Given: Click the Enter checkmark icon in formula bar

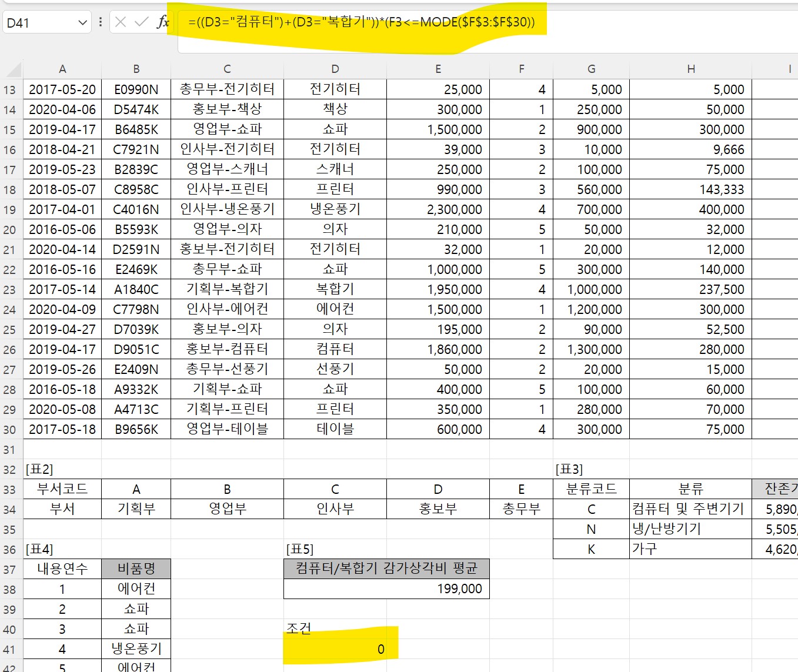Looking at the screenshot, I should [x=141, y=22].
